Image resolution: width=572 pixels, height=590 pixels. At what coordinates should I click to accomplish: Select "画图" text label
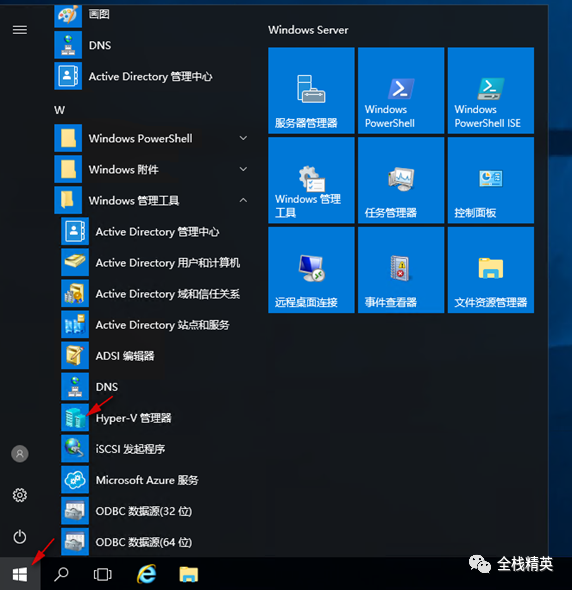point(99,14)
